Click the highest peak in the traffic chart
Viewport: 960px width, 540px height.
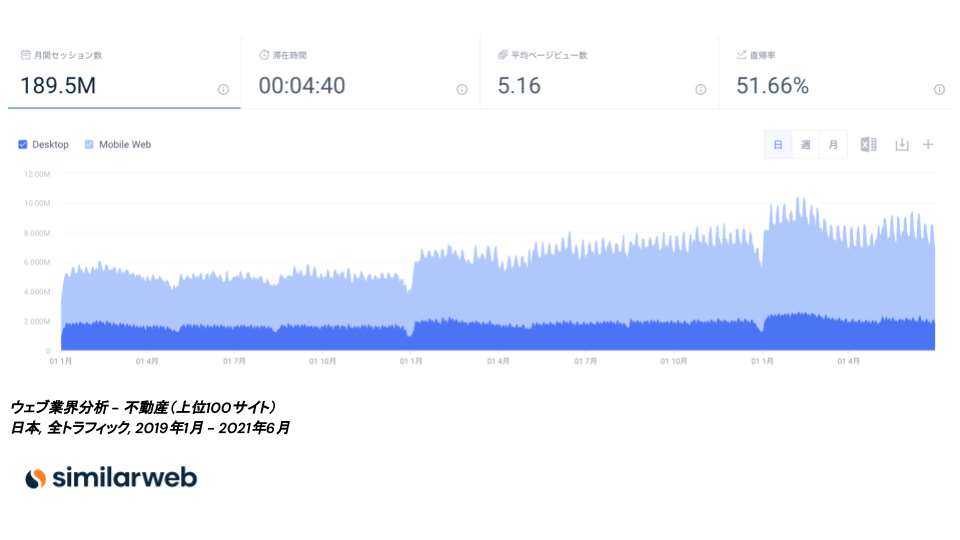798,198
